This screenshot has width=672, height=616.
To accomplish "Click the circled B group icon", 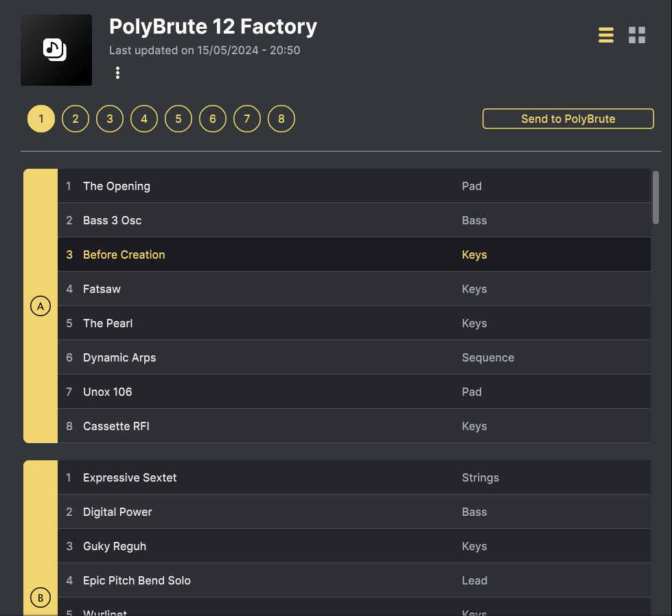I will pos(40,597).
